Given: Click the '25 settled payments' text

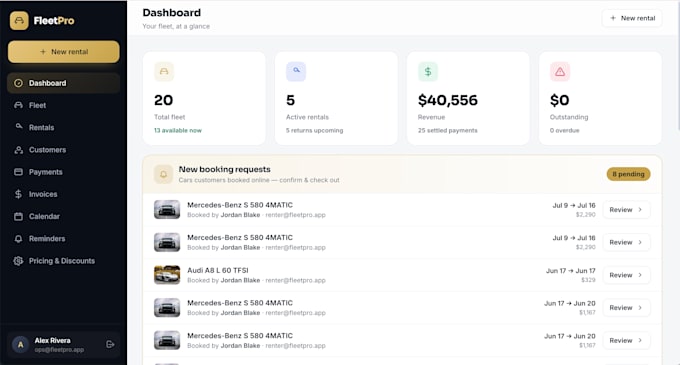Looking at the screenshot, I should pyautogui.click(x=448, y=130).
